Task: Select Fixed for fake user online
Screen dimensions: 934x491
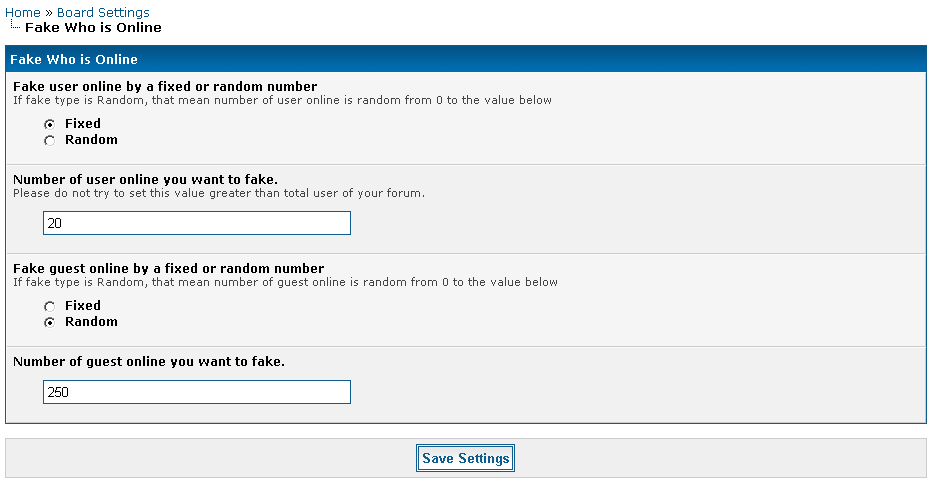Action: point(49,124)
